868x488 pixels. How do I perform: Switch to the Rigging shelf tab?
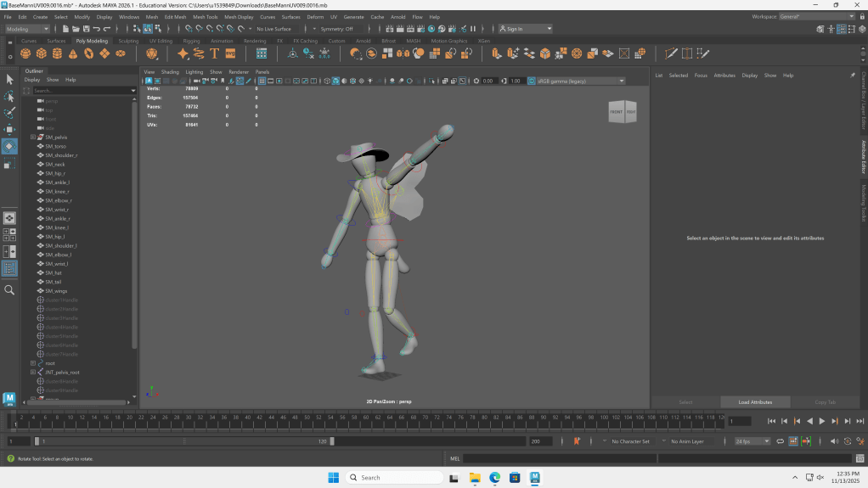[x=191, y=41]
